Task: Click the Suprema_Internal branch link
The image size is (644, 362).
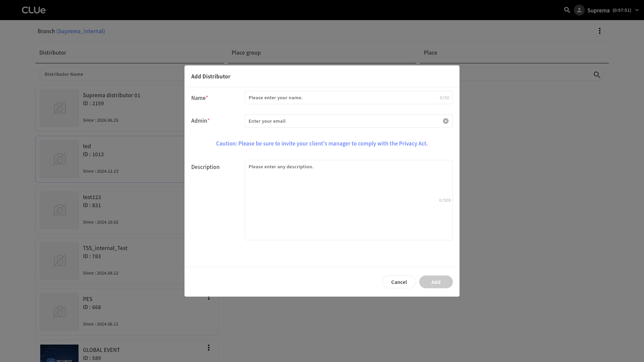Action: point(80,31)
